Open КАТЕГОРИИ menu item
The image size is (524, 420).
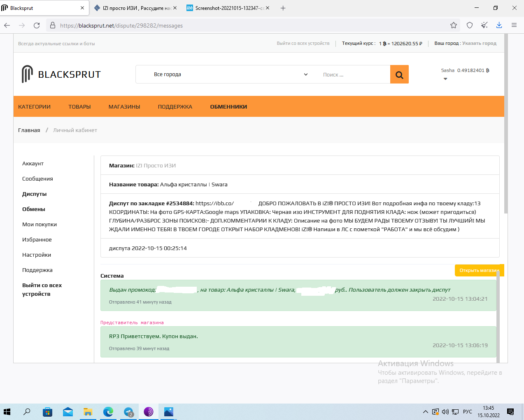[x=34, y=107]
